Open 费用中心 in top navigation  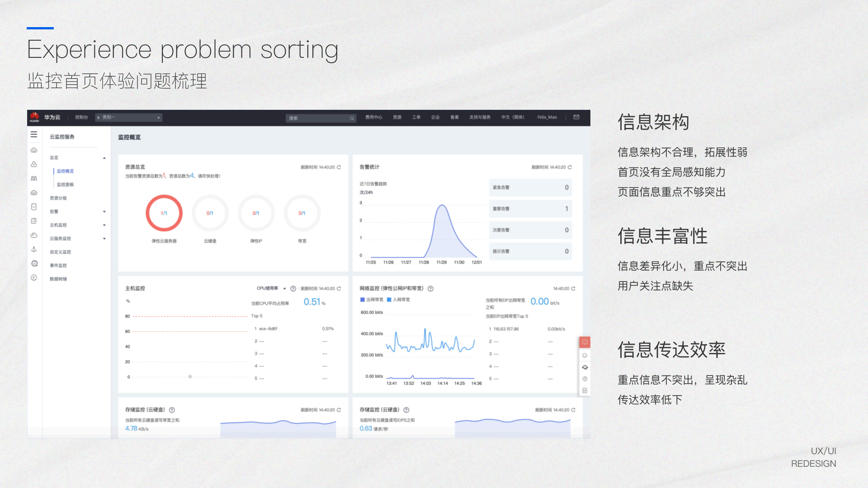373,117
